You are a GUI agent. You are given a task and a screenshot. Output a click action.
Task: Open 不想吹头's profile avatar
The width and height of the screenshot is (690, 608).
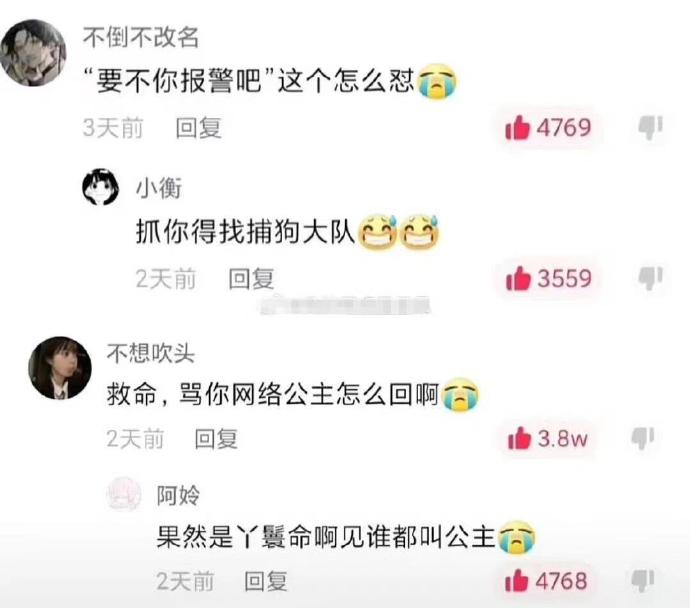tap(60, 368)
